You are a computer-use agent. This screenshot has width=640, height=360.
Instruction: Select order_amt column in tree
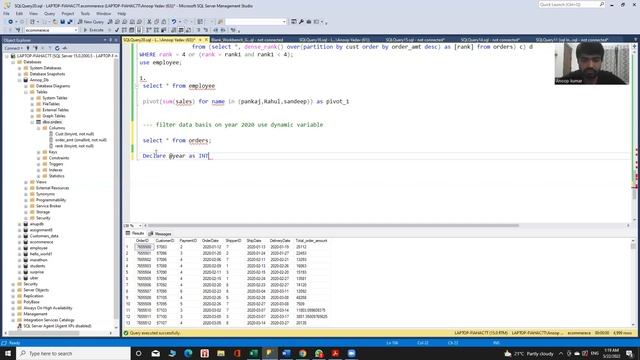(80, 140)
